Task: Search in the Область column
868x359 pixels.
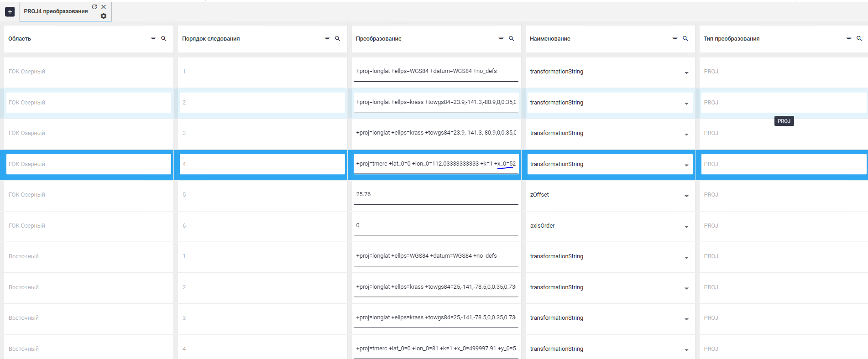Action: click(164, 39)
